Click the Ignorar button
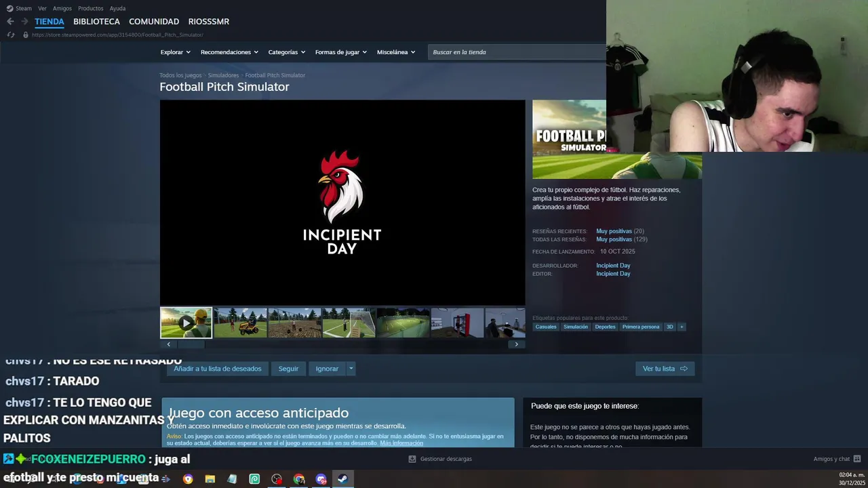The height and width of the screenshot is (488, 868). 327,369
